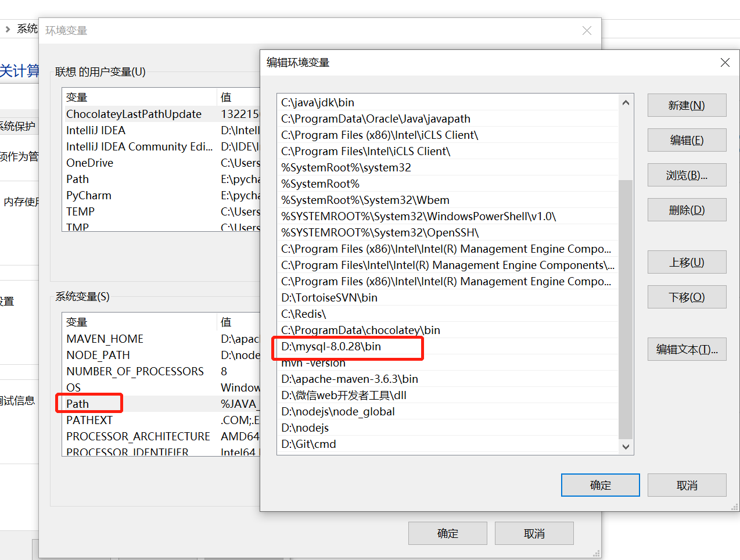Select %SystemRoot%\system32 entry

coord(447,167)
